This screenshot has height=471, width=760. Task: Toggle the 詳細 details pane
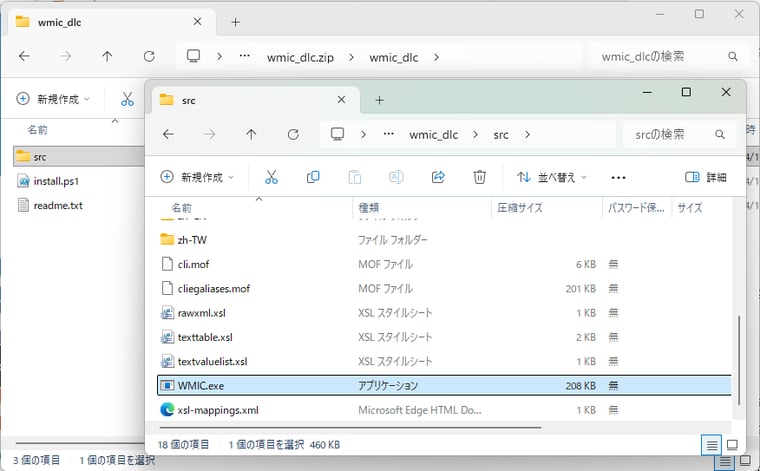click(705, 177)
